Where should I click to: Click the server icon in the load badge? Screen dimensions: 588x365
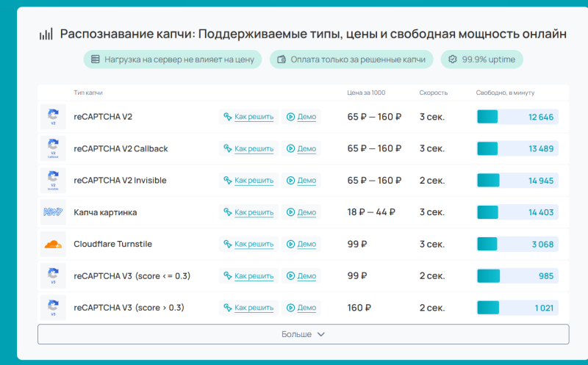coord(96,59)
